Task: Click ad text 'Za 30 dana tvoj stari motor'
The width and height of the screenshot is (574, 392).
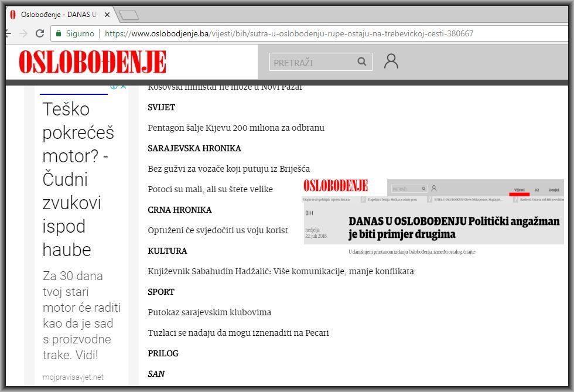Action: pyautogui.click(x=81, y=315)
